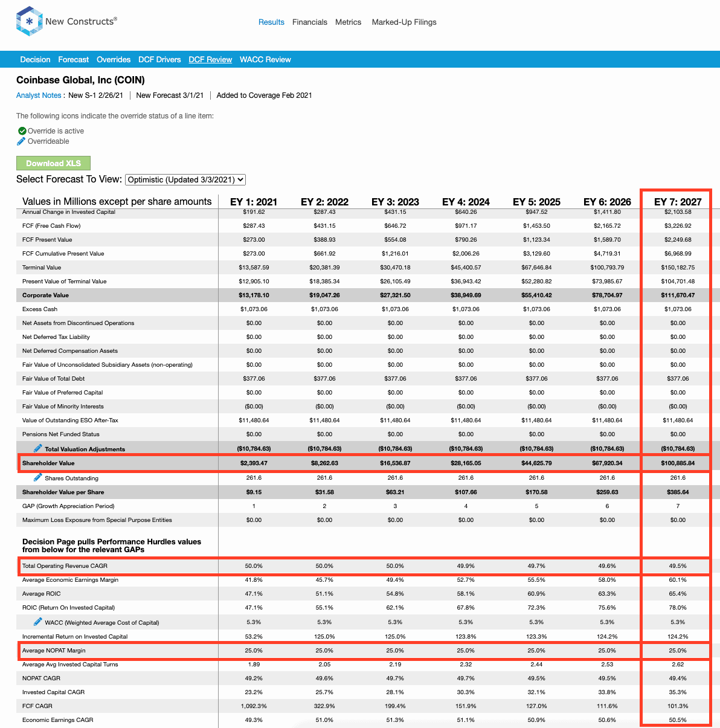Click the Added to Coverage Feb 2021 note
The height and width of the screenshot is (728, 720).
tap(264, 95)
